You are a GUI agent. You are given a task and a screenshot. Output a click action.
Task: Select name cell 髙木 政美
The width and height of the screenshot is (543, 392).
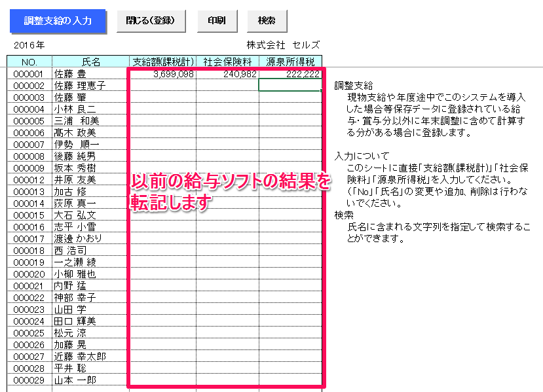coord(91,132)
